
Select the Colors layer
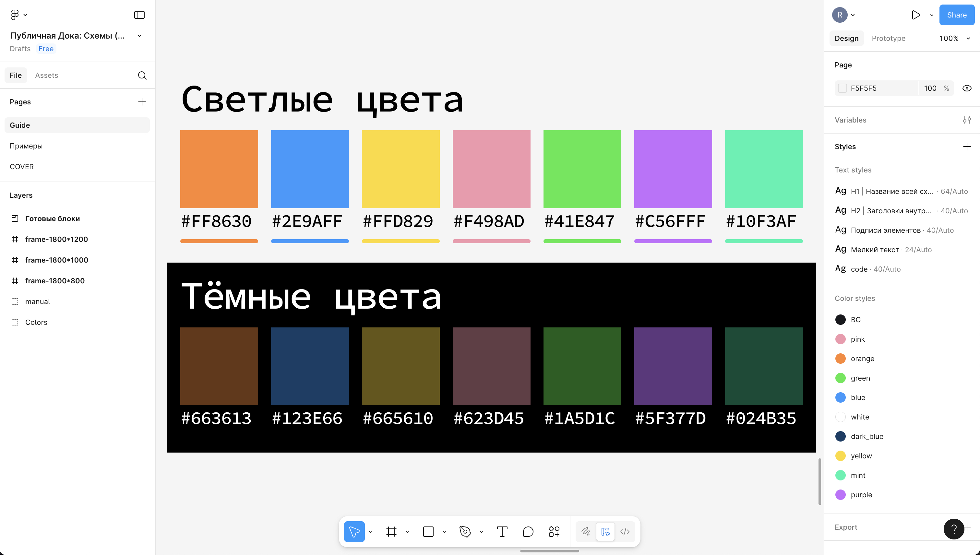point(36,323)
